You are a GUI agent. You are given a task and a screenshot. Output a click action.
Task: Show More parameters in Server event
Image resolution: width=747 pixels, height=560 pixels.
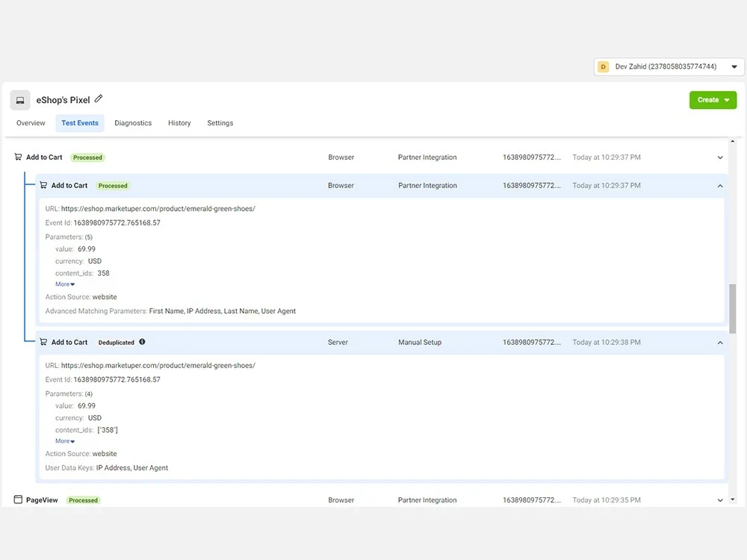tap(65, 441)
